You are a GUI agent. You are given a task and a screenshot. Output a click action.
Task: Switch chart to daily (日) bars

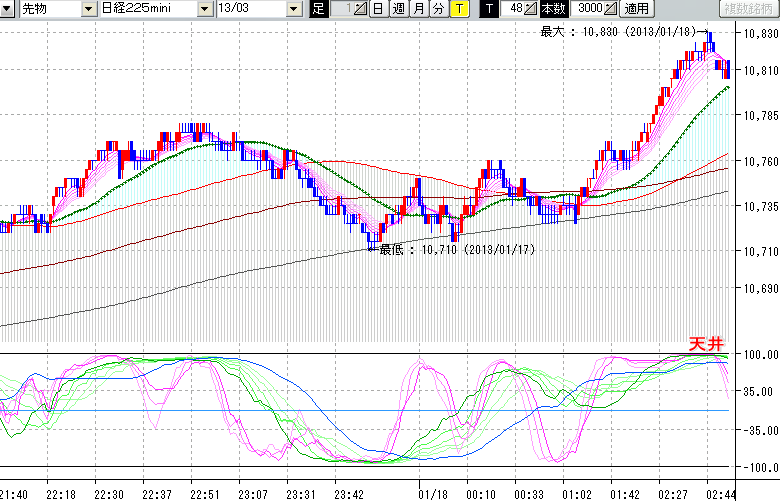[x=378, y=9]
